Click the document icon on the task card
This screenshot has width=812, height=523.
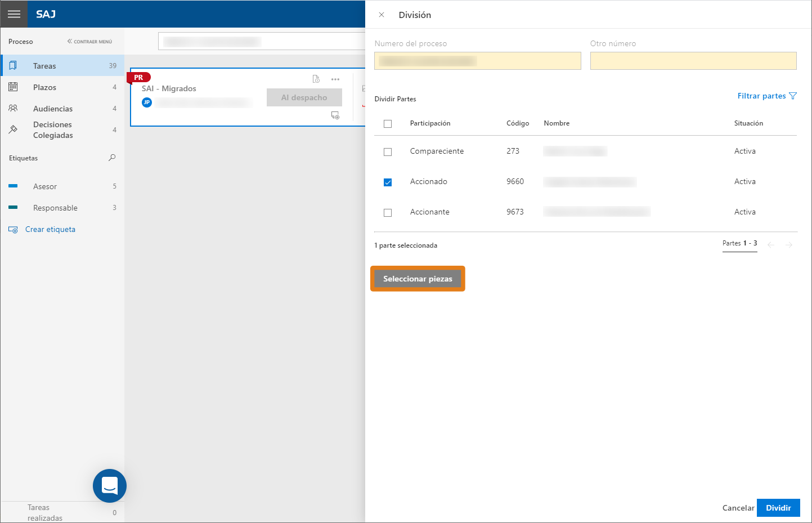point(316,79)
